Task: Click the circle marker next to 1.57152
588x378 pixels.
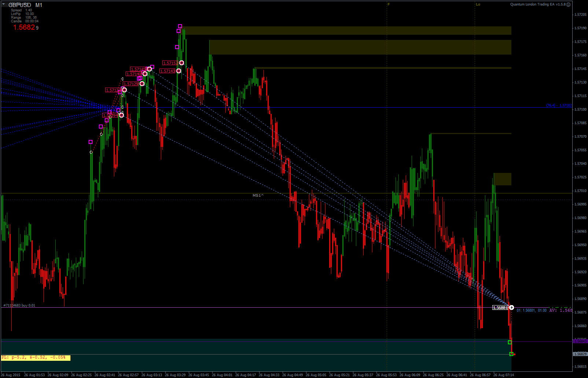Action: [181, 63]
